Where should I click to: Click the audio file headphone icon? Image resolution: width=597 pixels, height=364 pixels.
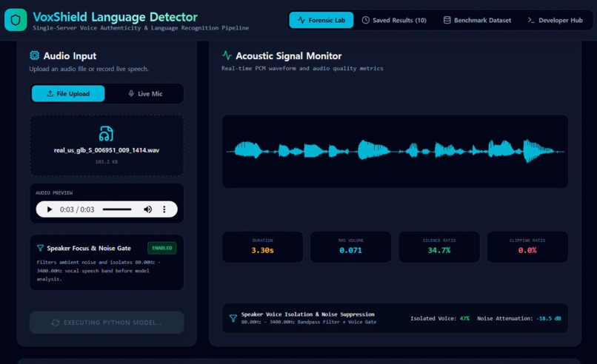click(106, 133)
